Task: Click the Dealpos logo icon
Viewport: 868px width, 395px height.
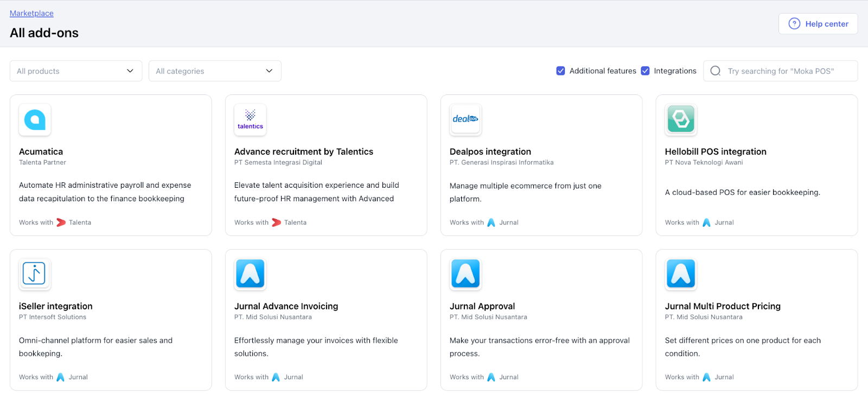Action: 465,119
